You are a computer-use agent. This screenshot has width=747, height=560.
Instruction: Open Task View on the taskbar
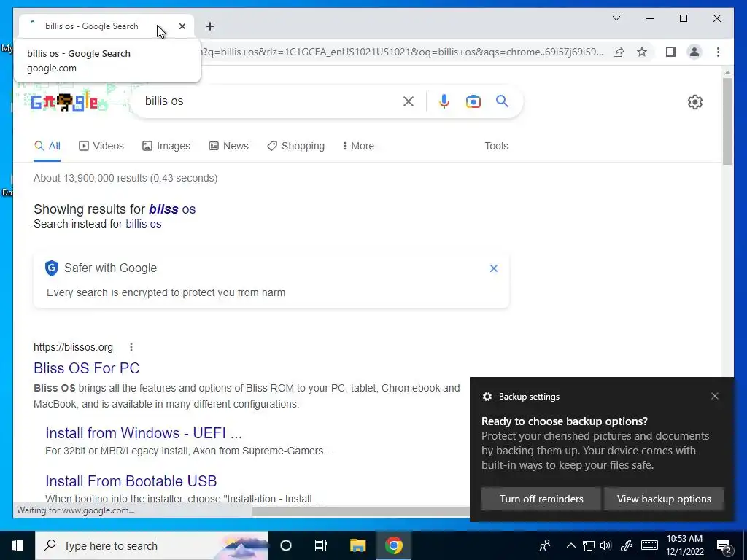[x=321, y=545]
